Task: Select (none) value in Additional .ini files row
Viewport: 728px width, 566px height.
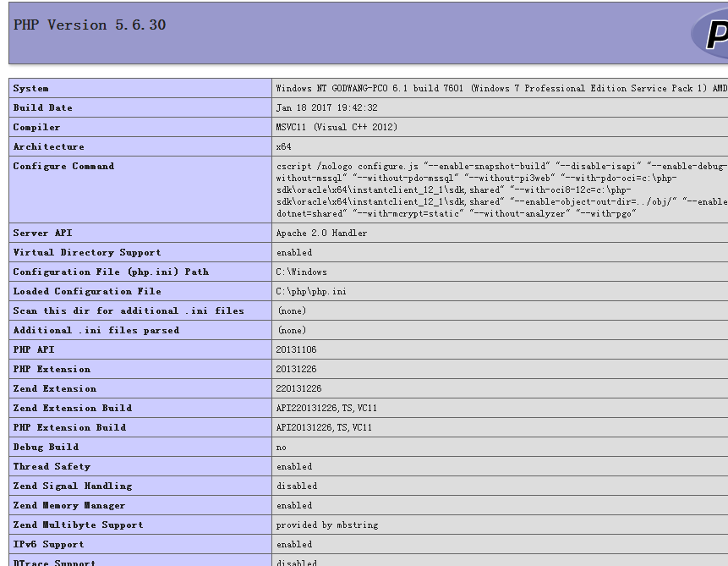Action: tap(292, 331)
